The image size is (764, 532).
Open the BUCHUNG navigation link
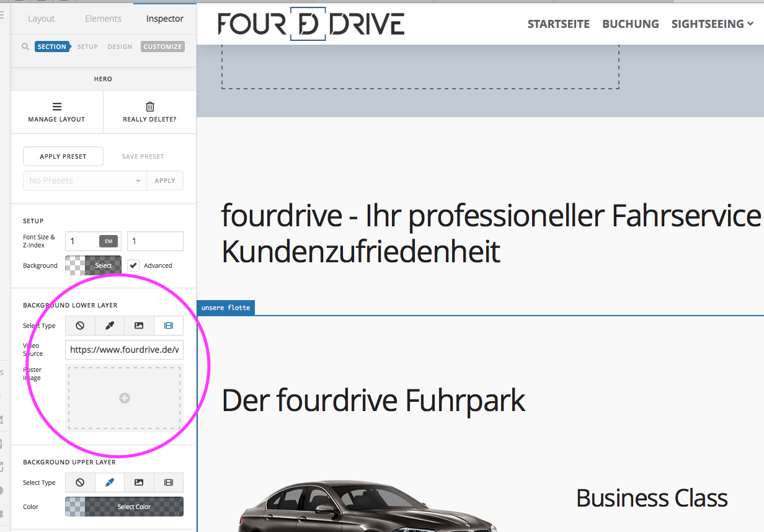630,24
